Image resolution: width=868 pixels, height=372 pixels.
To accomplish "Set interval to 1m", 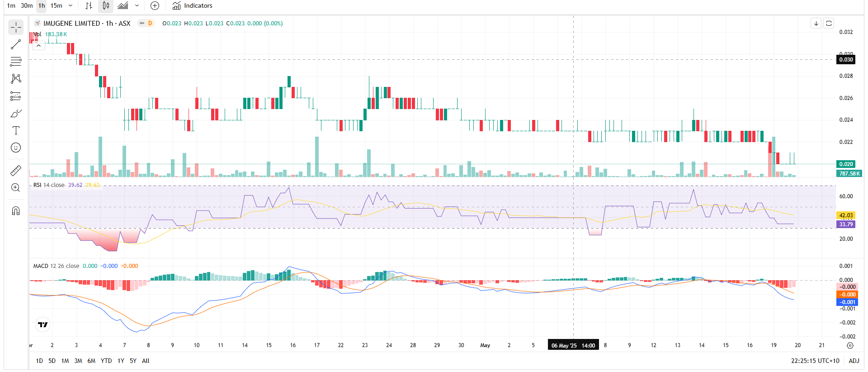I will [11, 5].
